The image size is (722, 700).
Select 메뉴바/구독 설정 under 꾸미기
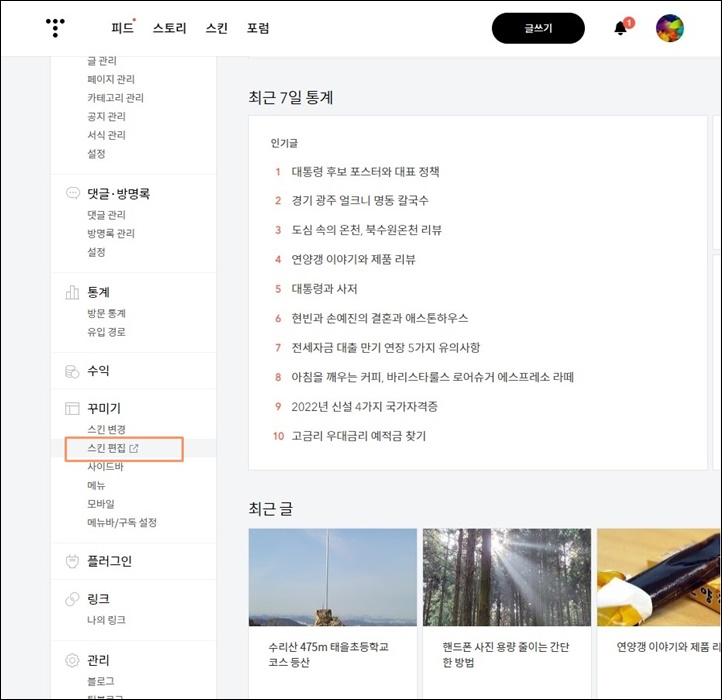(x=122, y=522)
